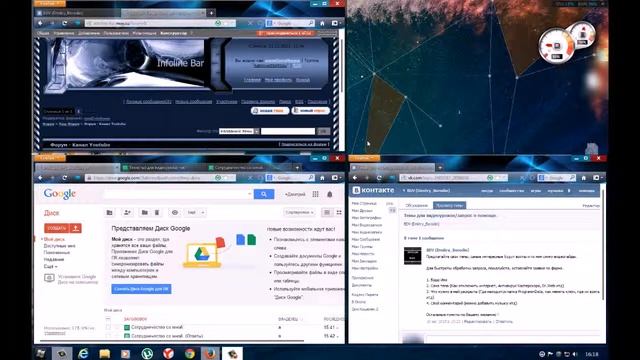640x360 pixels.
Task: Open Google Chrome from the taskbar
Action: pos(189,353)
